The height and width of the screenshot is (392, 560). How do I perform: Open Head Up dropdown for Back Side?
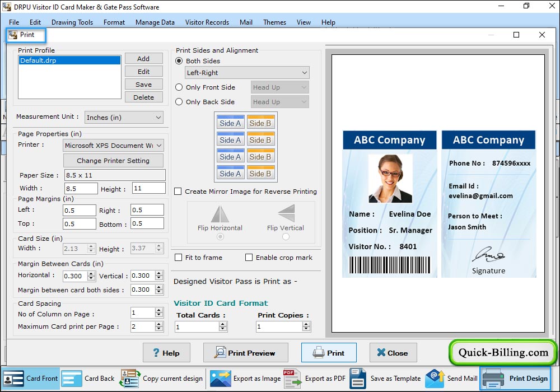click(x=279, y=102)
